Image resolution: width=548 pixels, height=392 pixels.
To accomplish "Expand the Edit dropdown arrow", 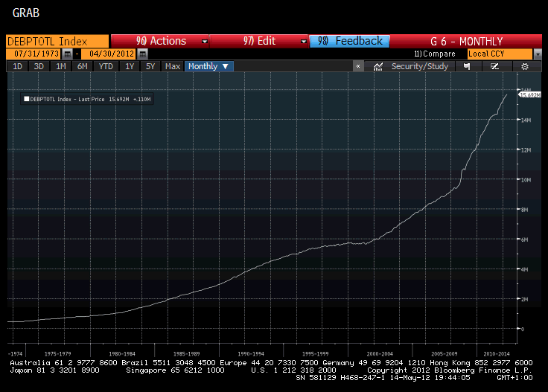I will (304, 42).
